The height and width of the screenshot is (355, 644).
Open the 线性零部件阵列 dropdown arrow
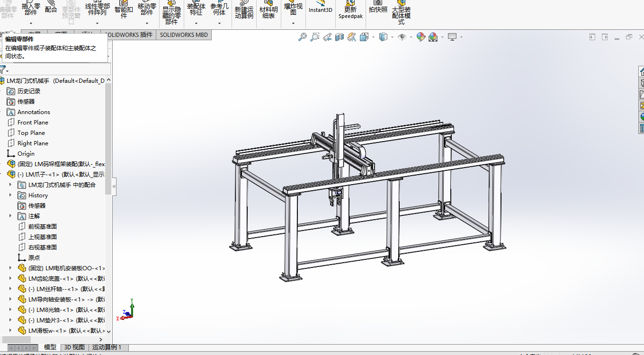point(98,23)
